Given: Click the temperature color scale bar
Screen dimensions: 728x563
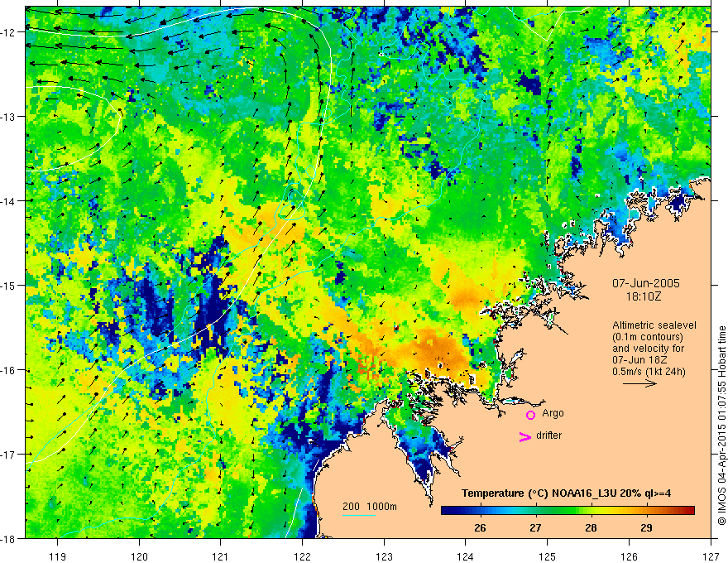Looking at the screenshot, I should 568,510.
